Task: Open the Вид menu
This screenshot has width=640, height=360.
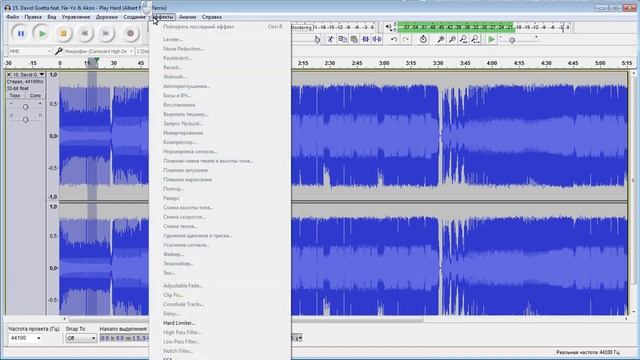Action: 51,17
